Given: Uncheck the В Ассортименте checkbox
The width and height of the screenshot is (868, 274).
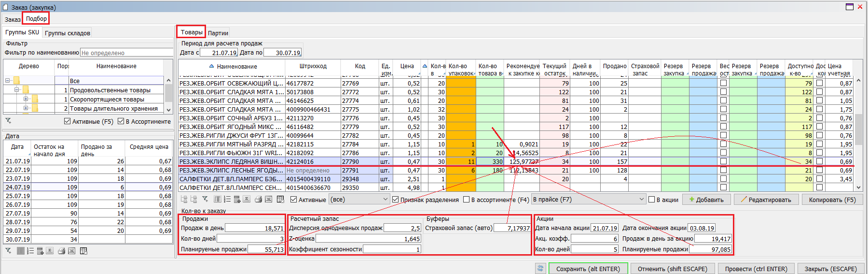Looking at the screenshot, I should [x=121, y=121].
